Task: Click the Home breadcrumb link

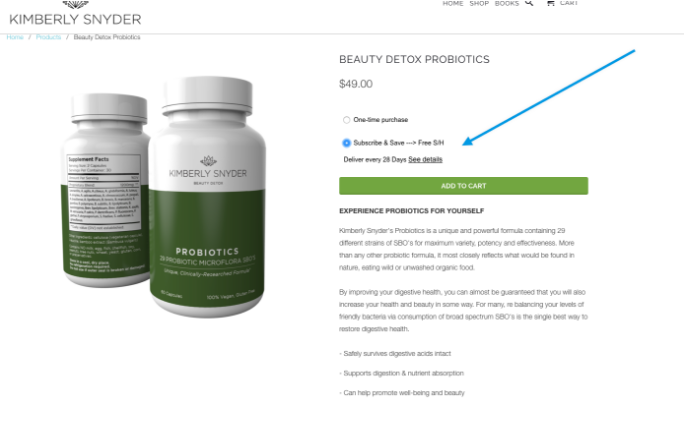Action: pyautogui.click(x=15, y=37)
